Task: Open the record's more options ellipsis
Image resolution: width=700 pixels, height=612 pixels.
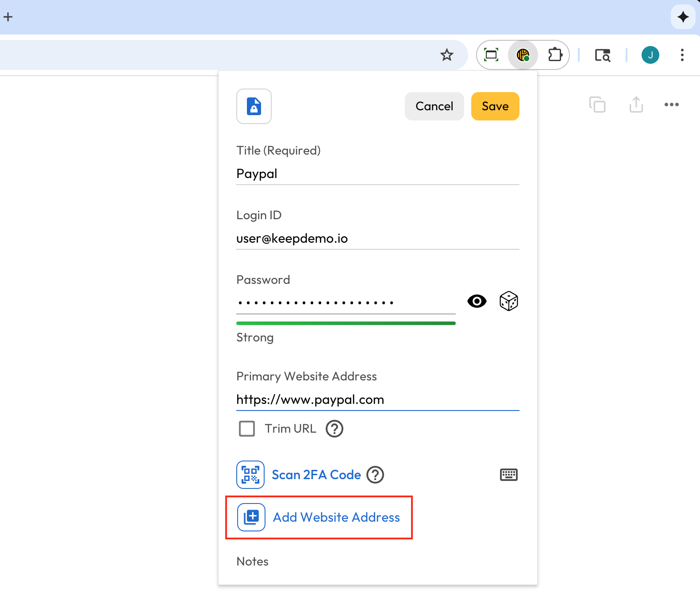Action: [671, 105]
